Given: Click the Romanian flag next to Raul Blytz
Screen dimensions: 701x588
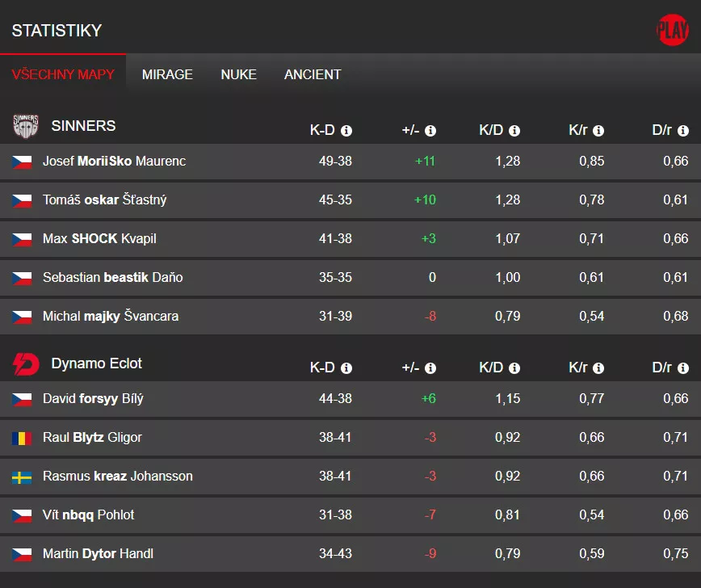Looking at the screenshot, I should [x=22, y=438].
